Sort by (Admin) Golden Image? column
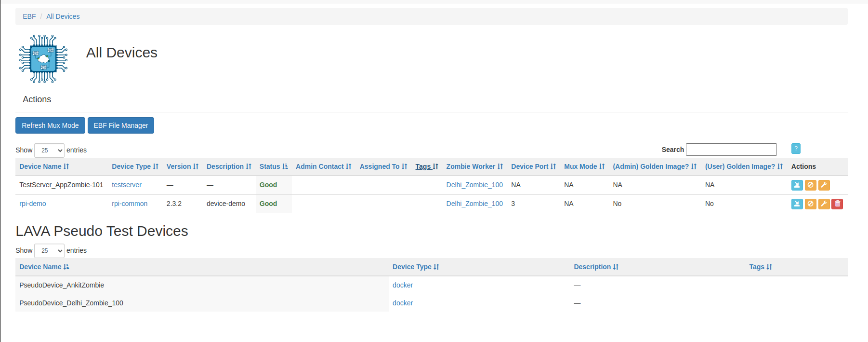 click(x=655, y=166)
